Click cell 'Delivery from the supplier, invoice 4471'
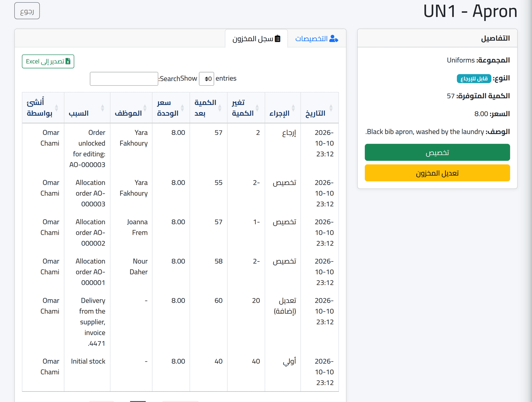 [87, 322]
